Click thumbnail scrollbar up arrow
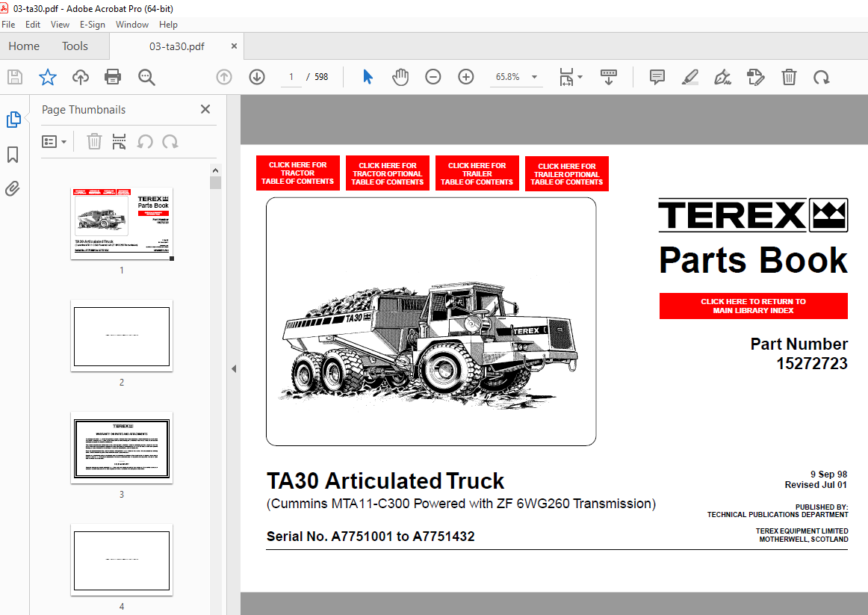 coord(215,170)
